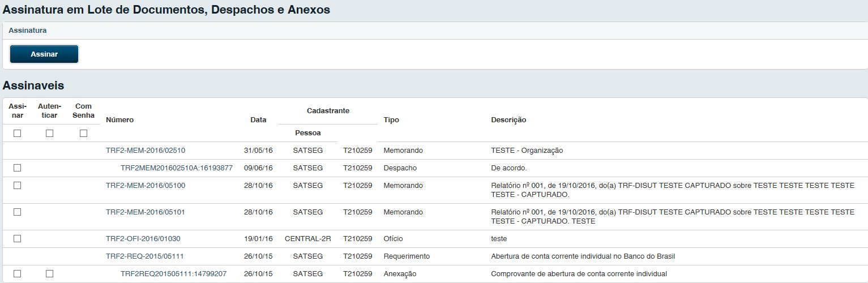Click the date 31/05/16

point(258,151)
